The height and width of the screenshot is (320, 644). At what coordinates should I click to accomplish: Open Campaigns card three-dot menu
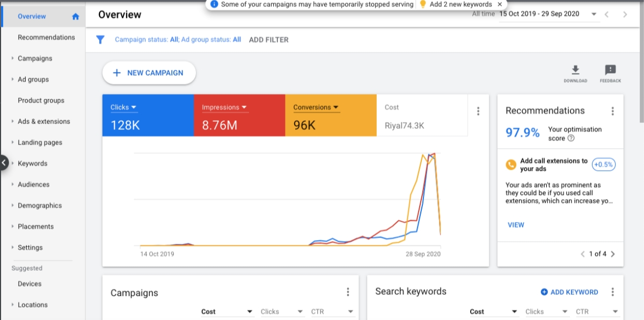tap(348, 292)
